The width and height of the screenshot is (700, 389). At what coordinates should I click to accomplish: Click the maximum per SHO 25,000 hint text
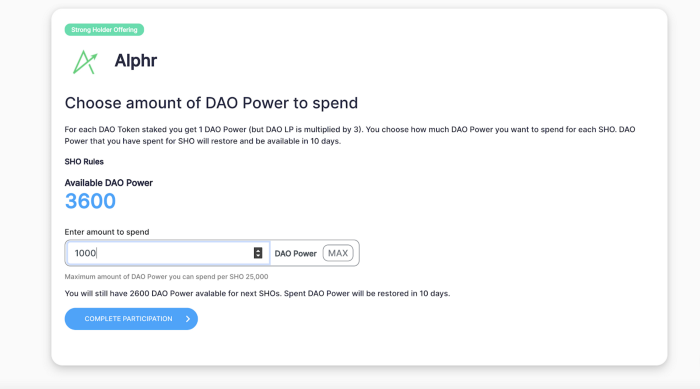pyautogui.click(x=167, y=276)
